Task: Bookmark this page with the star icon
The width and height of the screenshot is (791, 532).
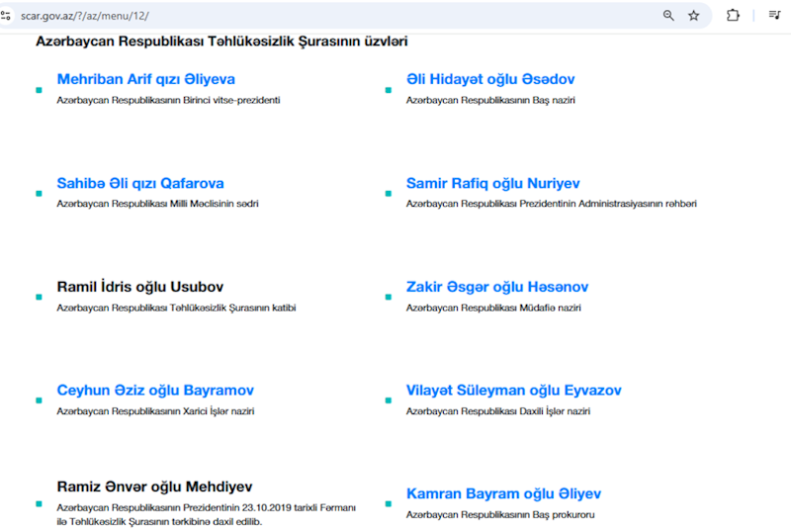Action: [x=694, y=16]
